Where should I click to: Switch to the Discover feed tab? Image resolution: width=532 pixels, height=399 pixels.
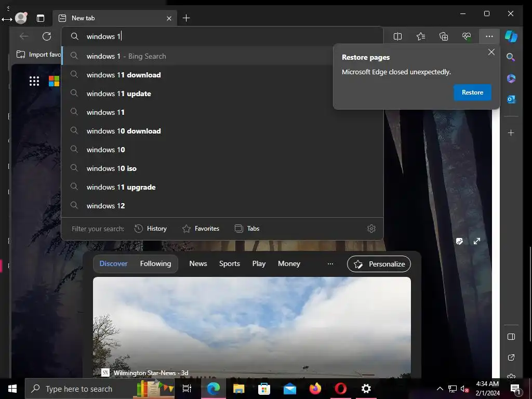coord(113,263)
